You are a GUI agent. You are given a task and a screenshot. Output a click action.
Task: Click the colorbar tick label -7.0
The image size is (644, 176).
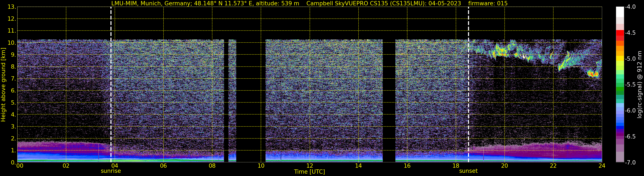[630, 163]
